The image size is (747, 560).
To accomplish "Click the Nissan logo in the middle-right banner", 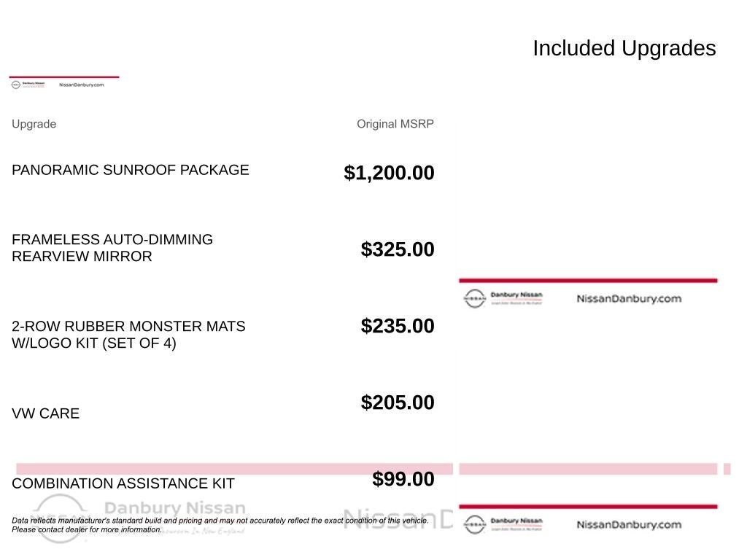I will [474, 298].
